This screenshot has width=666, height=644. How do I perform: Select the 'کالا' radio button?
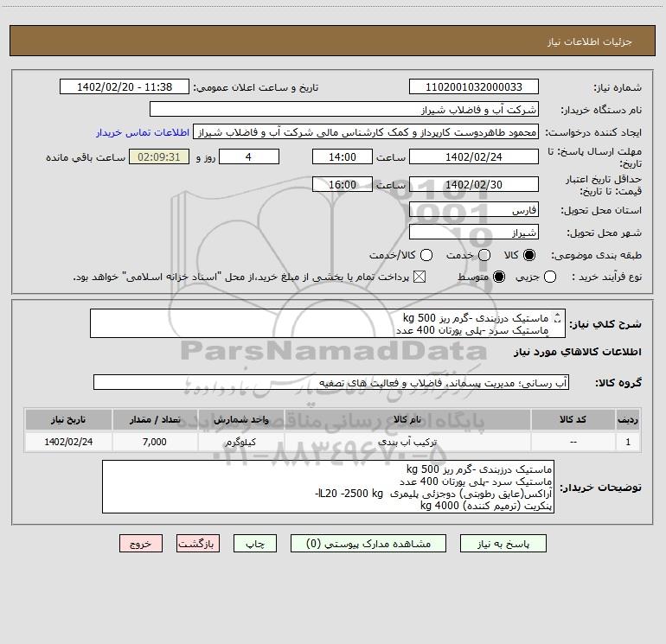tap(529, 255)
